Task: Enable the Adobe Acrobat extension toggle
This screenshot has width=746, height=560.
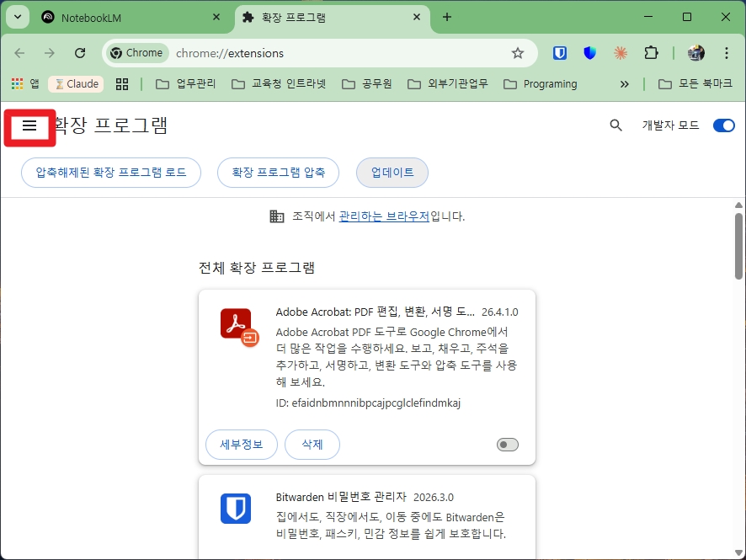Action: pos(507,444)
